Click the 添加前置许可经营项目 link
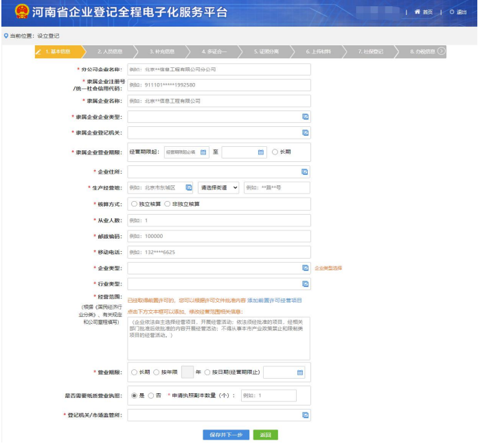 [x=275, y=300]
